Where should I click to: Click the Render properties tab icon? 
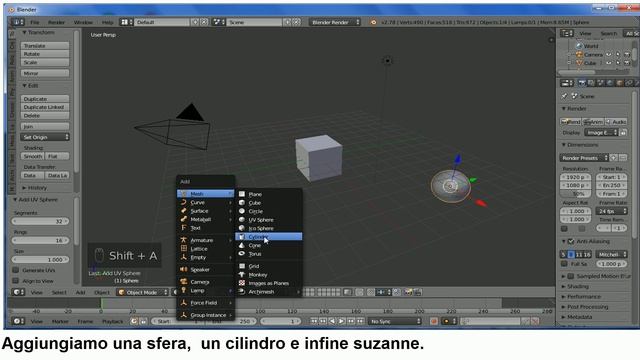tap(582, 83)
